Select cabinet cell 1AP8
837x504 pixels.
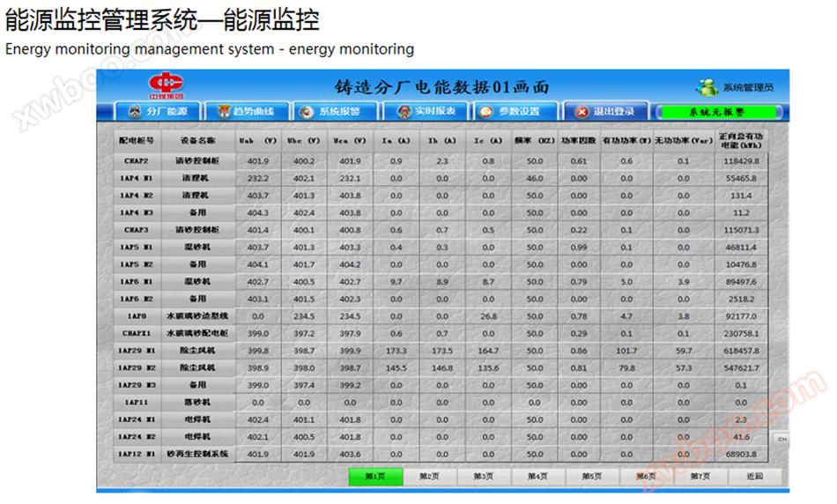click(137, 316)
